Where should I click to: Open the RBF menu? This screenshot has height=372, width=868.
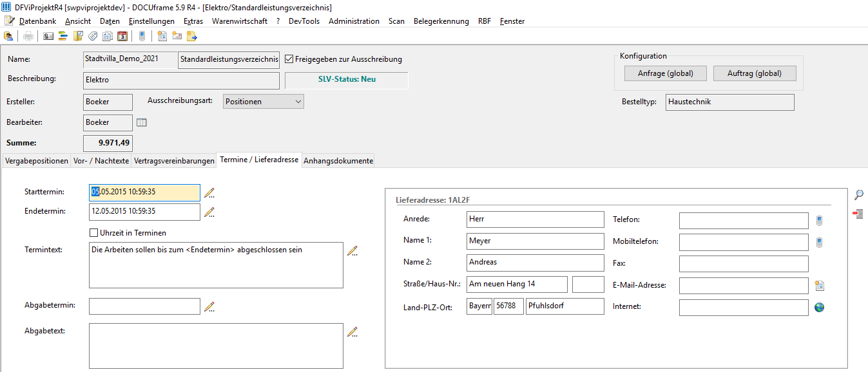(484, 21)
